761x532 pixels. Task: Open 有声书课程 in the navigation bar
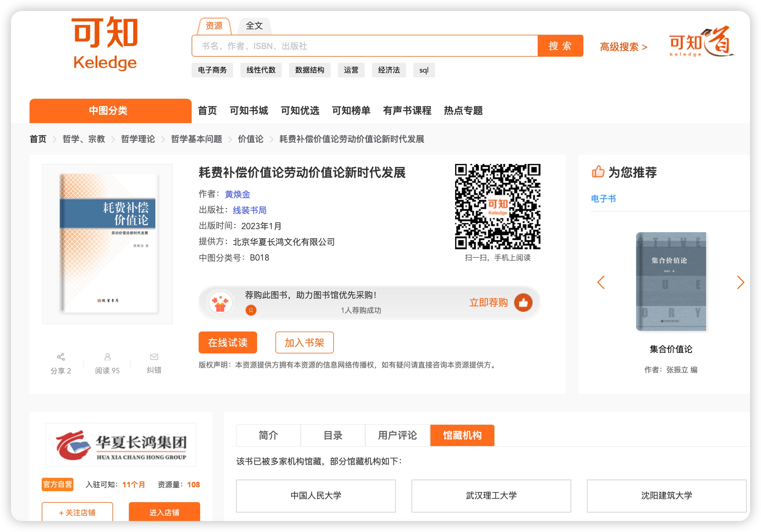(x=407, y=111)
